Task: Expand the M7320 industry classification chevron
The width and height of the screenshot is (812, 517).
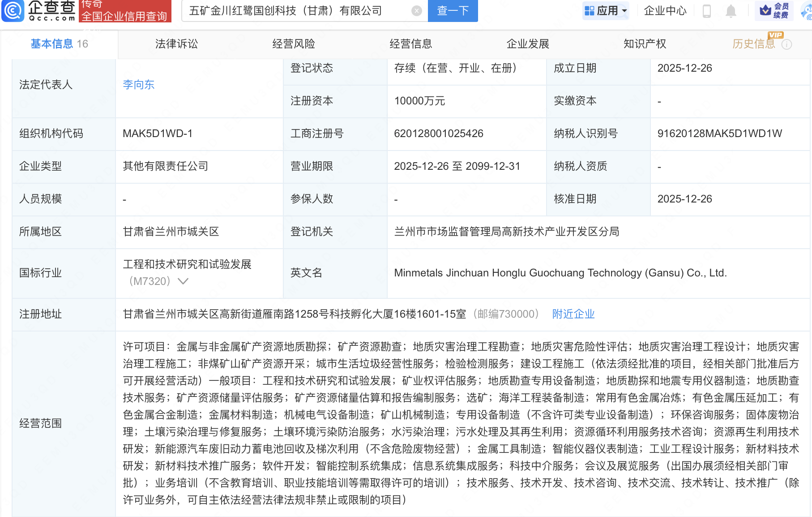Action: tap(183, 281)
